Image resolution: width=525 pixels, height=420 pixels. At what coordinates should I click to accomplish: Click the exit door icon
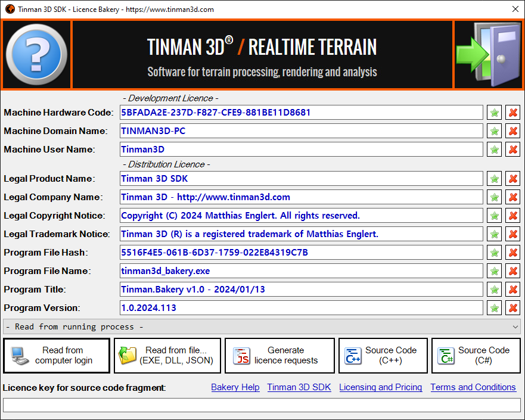coord(489,54)
